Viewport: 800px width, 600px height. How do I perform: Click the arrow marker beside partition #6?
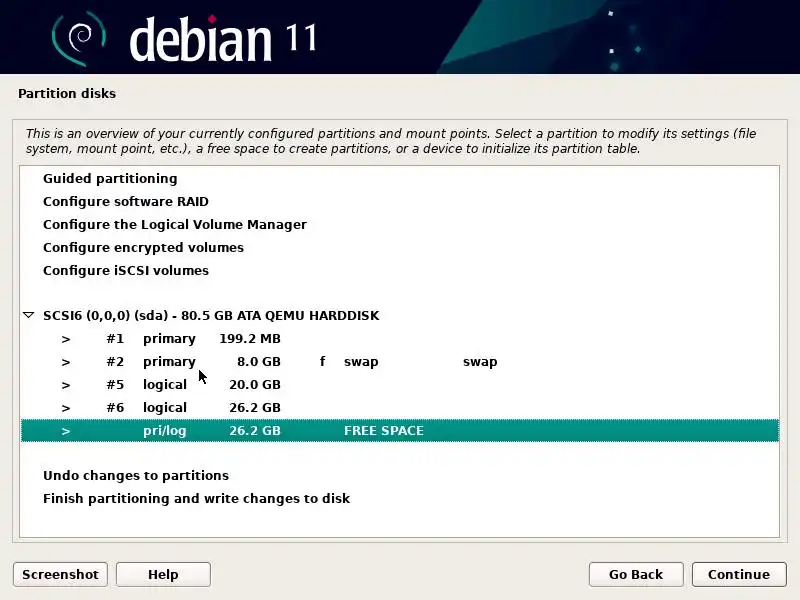pos(66,408)
